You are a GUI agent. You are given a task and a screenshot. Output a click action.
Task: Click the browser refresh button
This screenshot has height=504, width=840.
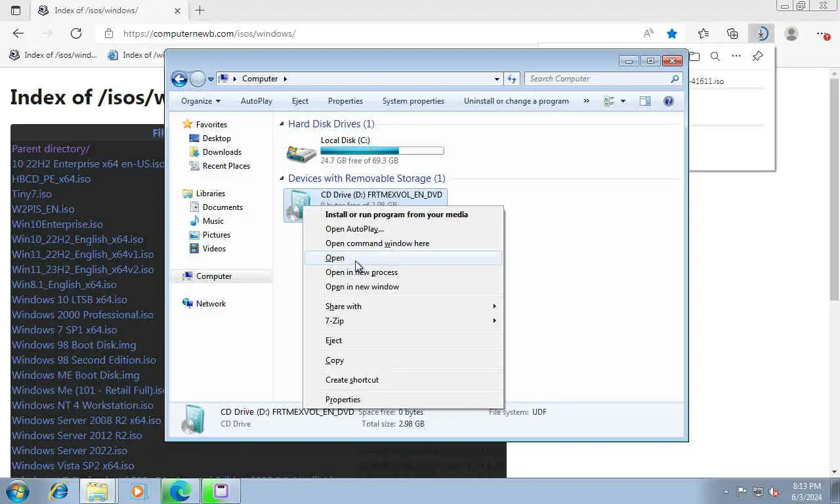(76, 33)
